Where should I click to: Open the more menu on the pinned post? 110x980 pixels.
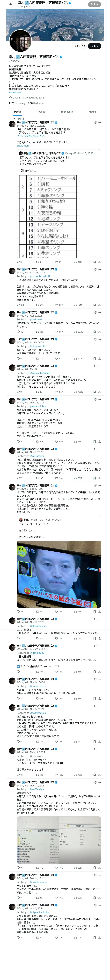100,122
